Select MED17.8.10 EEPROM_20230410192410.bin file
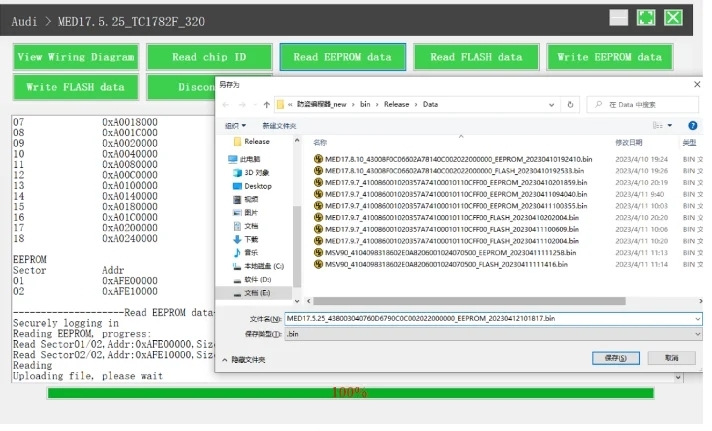Viewport: 712px width, 431px height. [453, 159]
